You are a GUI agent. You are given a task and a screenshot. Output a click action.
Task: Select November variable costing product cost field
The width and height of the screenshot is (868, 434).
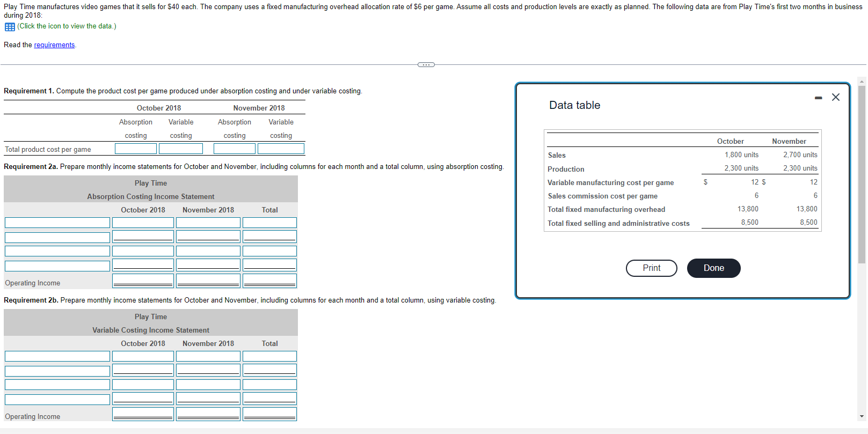point(281,149)
